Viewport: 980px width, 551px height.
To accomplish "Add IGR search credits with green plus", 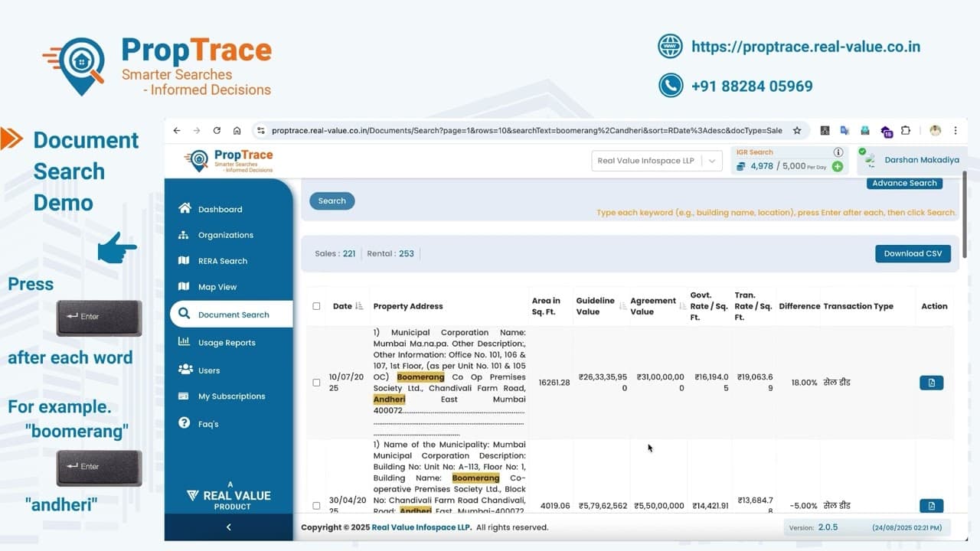I will 838,166.
